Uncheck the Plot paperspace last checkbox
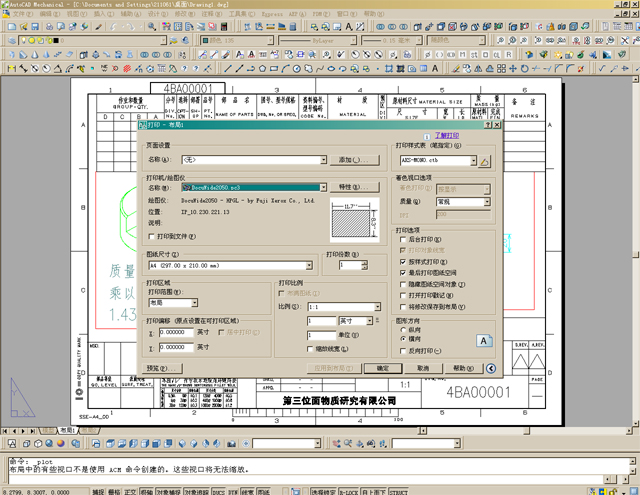The image size is (640, 495). pyautogui.click(x=403, y=273)
